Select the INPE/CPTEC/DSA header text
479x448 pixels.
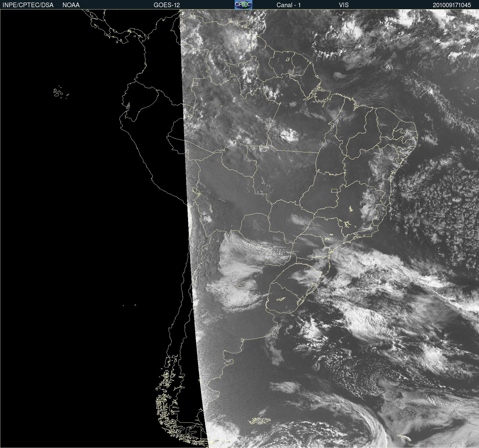click(28, 5)
